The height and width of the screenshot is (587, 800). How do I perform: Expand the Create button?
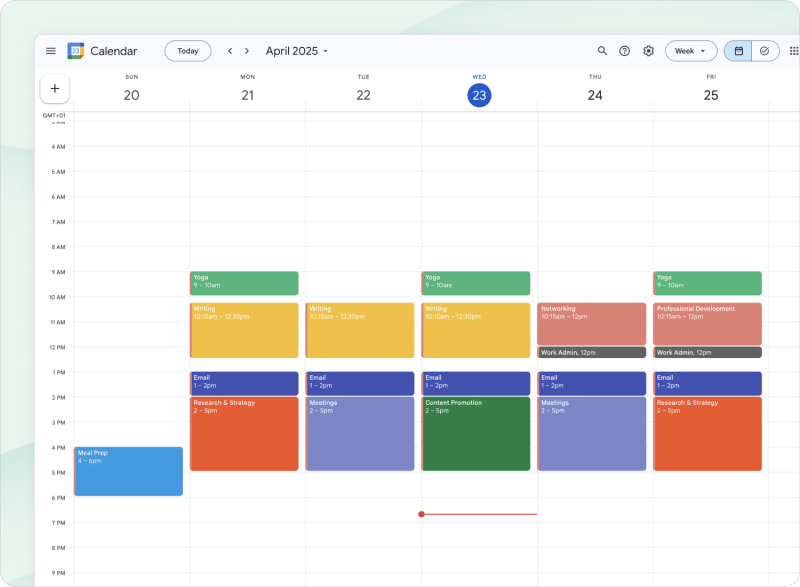click(55, 89)
